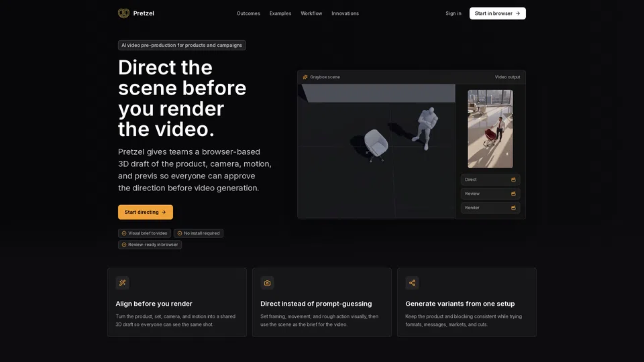
Task: Click the Video output label
Action: point(507,77)
